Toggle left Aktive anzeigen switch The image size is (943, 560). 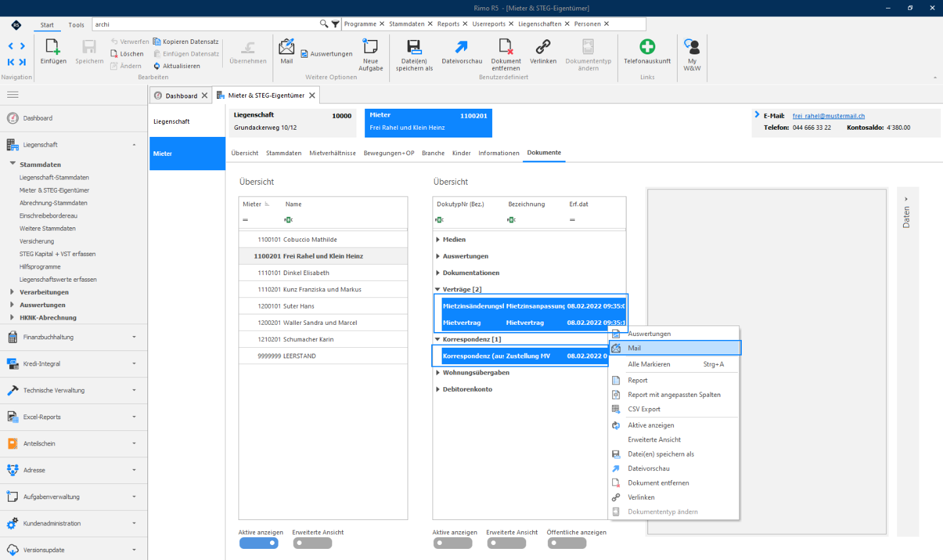pyautogui.click(x=259, y=543)
